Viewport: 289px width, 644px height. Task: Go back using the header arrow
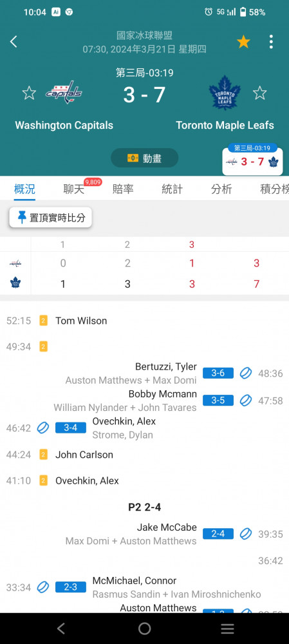(x=14, y=41)
